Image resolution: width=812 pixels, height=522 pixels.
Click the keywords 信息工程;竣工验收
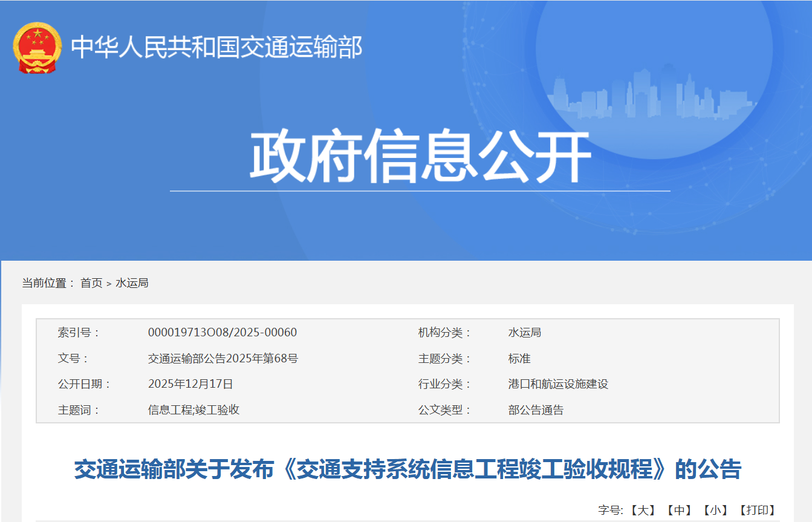(193, 410)
